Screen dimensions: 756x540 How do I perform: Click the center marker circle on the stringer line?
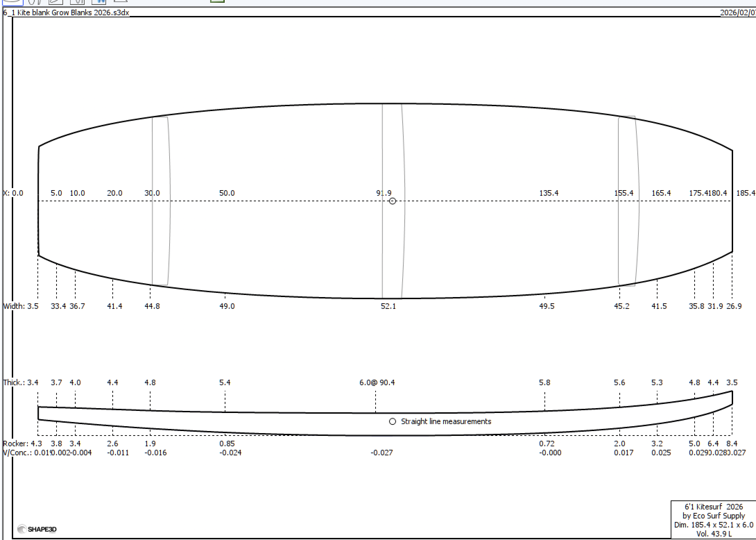pyautogui.click(x=392, y=201)
